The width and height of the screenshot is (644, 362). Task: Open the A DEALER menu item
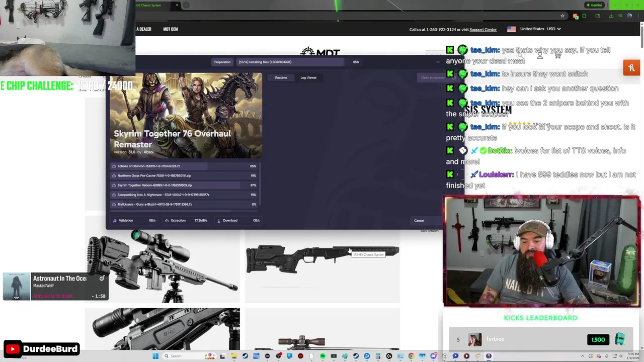(143, 29)
